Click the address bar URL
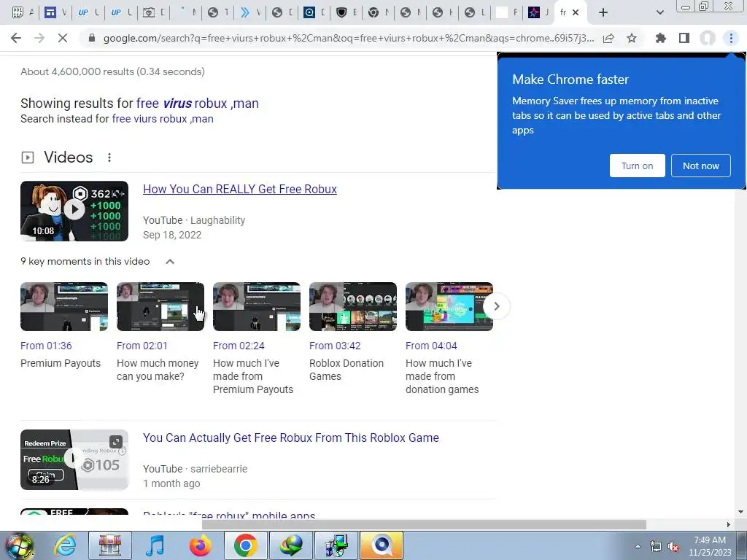The height and width of the screenshot is (560, 747). point(349,38)
